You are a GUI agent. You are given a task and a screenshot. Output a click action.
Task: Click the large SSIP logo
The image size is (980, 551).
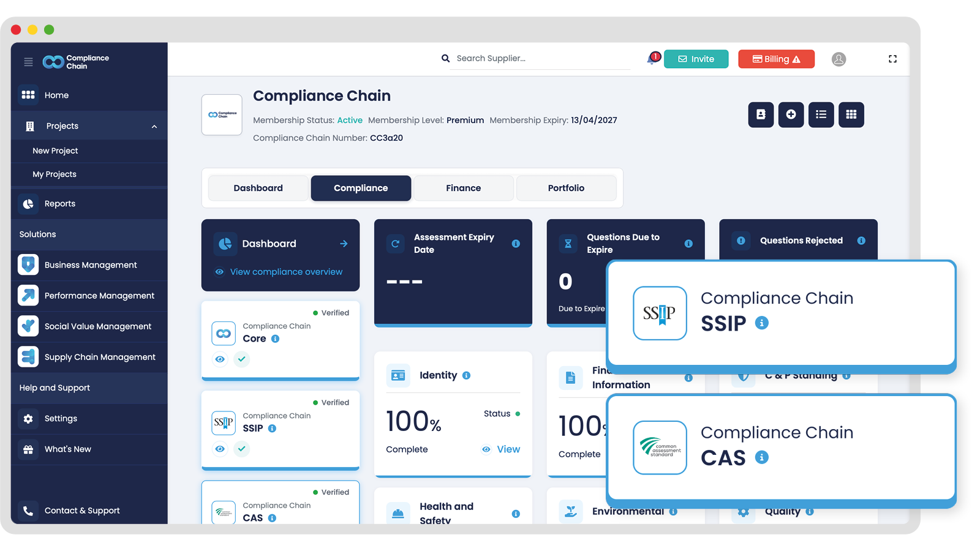pyautogui.click(x=660, y=313)
